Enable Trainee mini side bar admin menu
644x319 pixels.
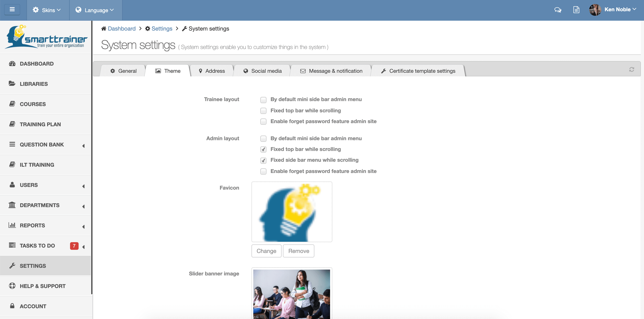point(263,100)
